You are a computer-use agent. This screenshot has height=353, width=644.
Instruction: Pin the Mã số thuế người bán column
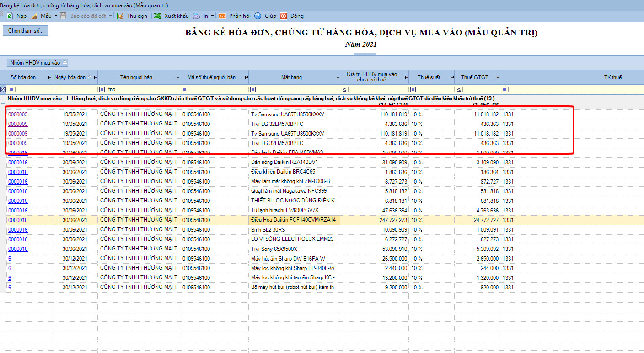tap(246, 77)
